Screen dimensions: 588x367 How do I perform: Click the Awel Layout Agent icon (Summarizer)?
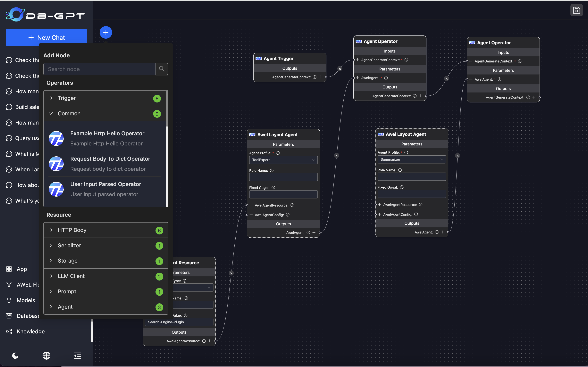380,134
